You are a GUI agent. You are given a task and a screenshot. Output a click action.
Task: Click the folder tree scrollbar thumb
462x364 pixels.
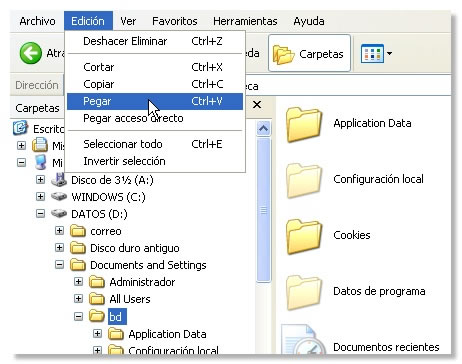tap(264, 210)
